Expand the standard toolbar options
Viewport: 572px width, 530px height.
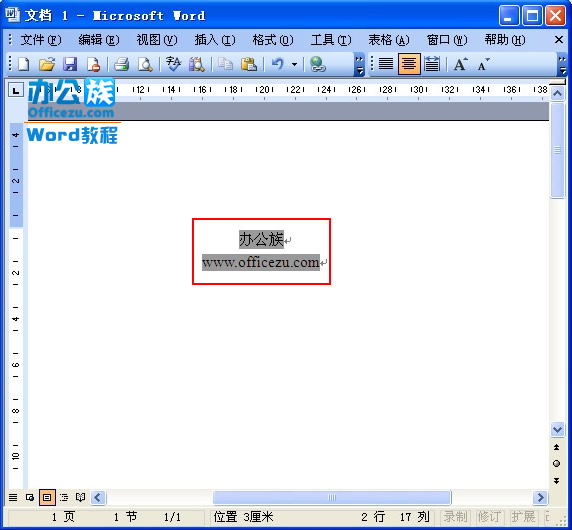click(x=359, y=65)
